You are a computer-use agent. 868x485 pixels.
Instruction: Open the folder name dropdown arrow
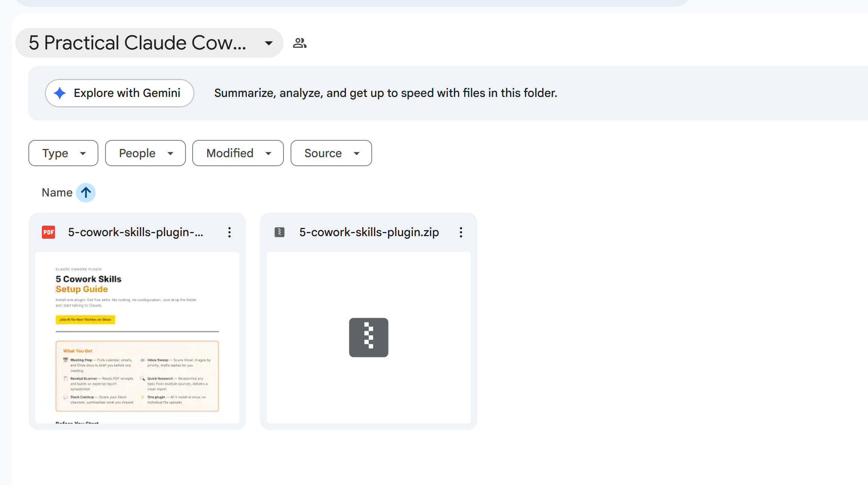(269, 43)
